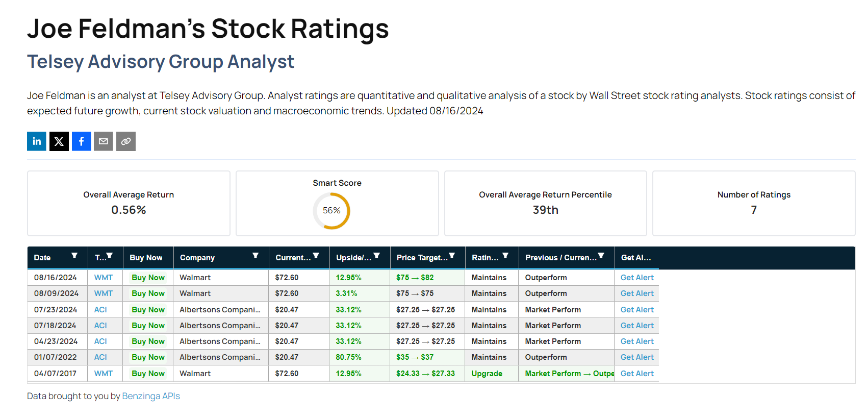The width and height of the screenshot is (868, 419).
Task: Open Benzinga APIs link
Action: (151, 396)
